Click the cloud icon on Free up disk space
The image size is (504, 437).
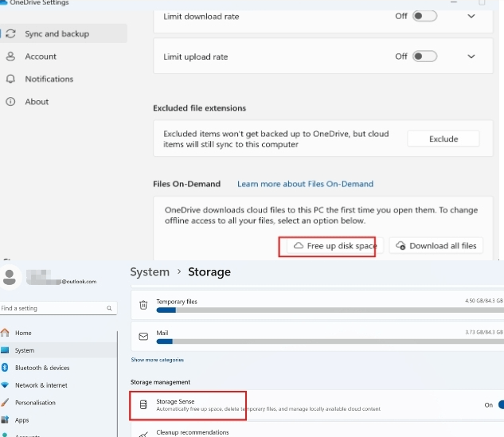tap(299, 246)
